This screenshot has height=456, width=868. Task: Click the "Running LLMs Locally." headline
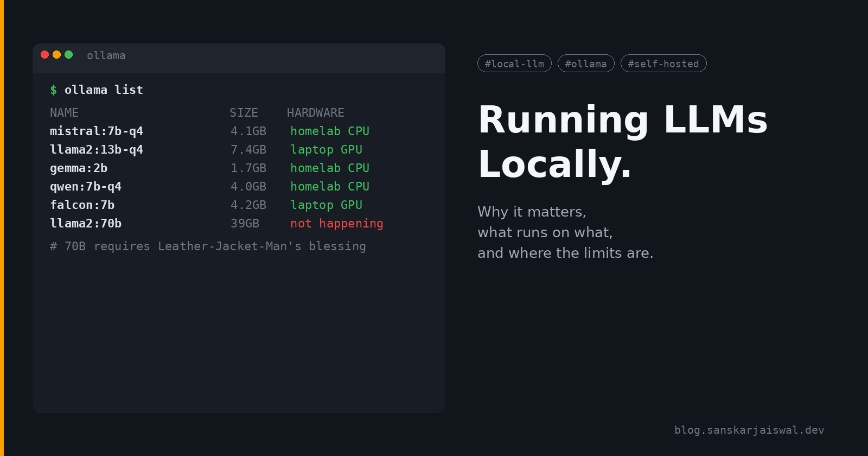(x=622, y=141)
